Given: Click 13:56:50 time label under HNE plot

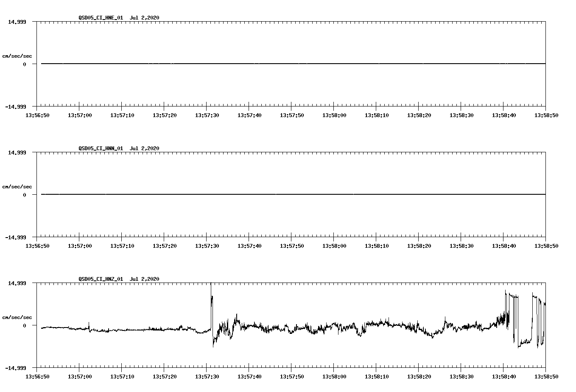Looking at the screenshot, I should 37,115.
